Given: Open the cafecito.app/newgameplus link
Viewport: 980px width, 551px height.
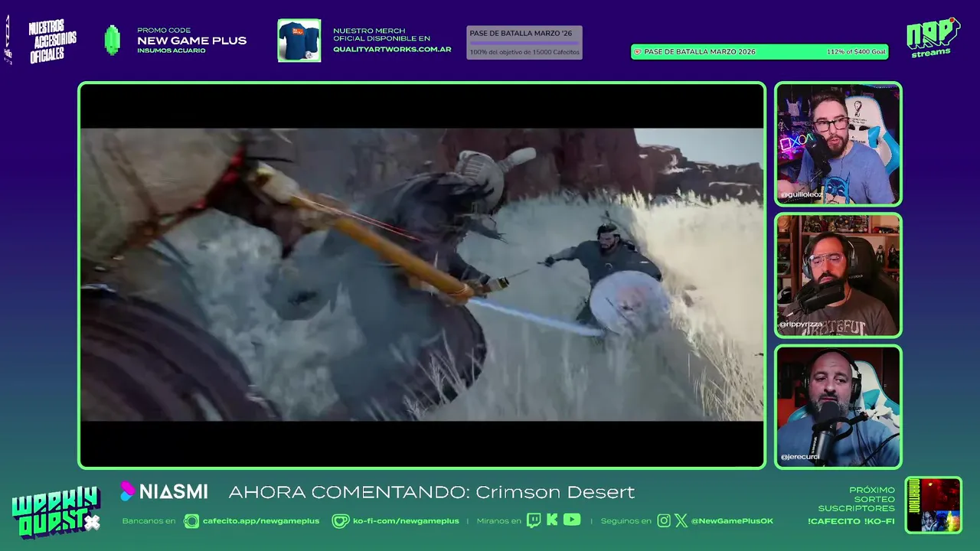Looking at the screenshot, I should coord(261,521).
